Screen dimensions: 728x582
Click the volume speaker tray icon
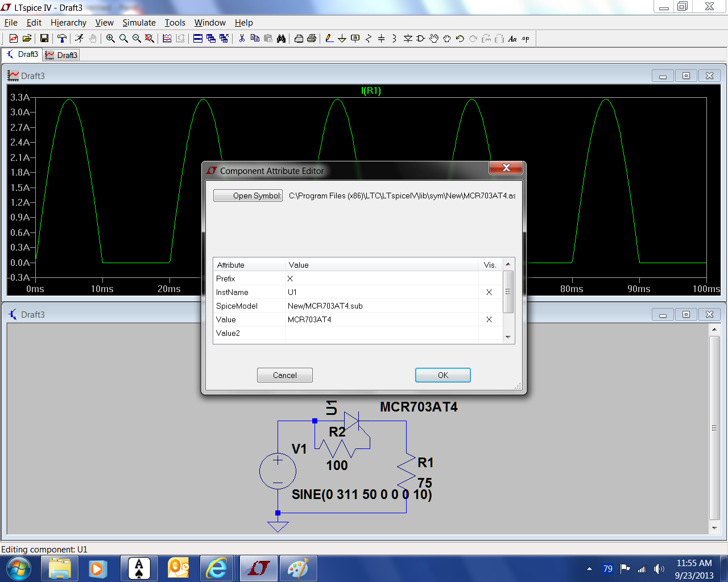click(x=659, y=569)
